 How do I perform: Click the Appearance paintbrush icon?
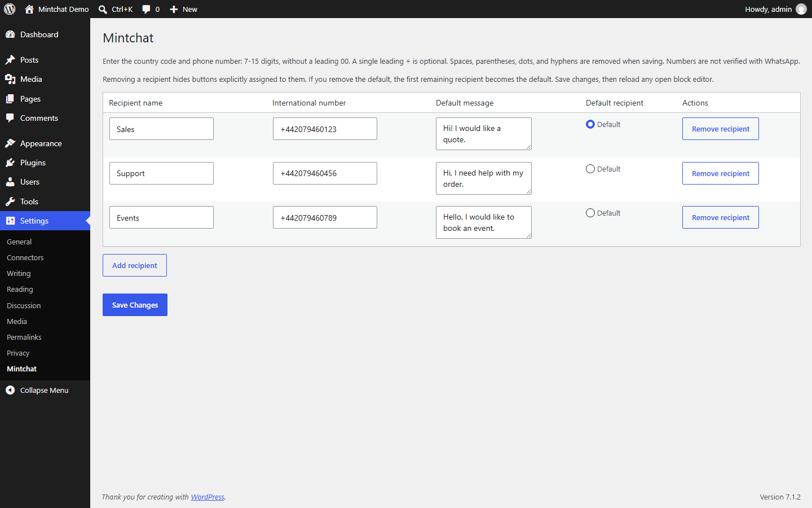pos(10,143)
